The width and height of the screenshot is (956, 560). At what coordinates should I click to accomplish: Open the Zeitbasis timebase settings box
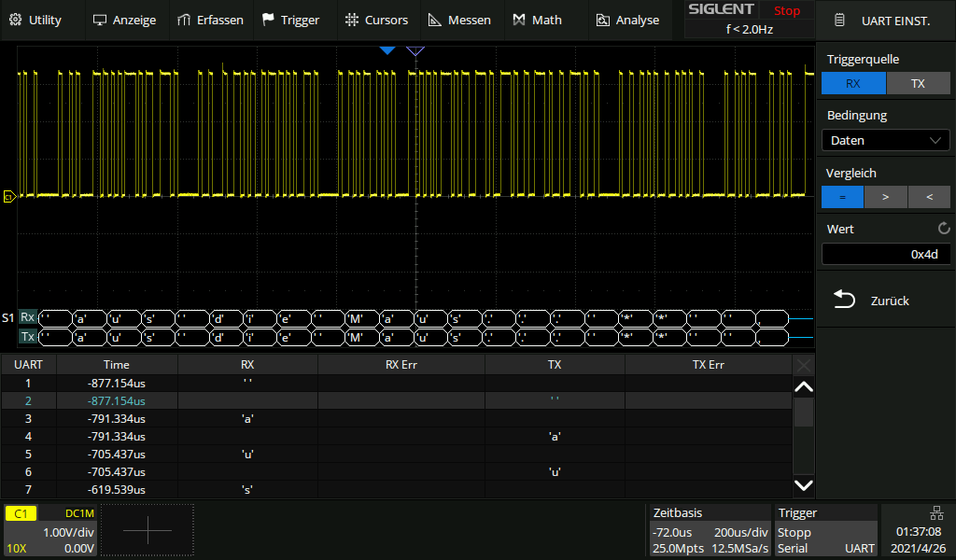pyautogui.click(x=710, y=530)
